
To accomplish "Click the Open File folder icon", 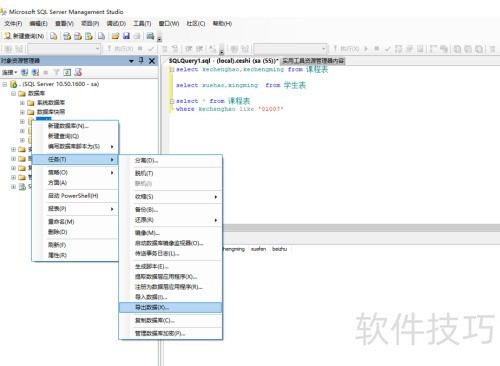I will point(115,36).
